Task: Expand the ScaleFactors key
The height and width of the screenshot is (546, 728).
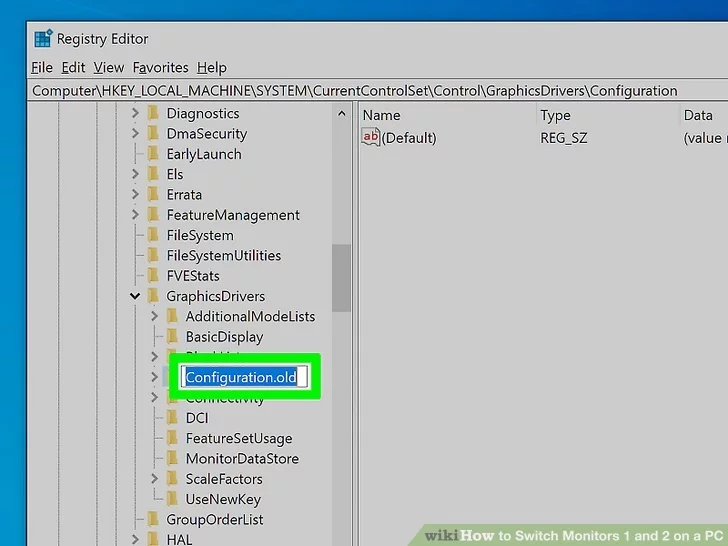Action: tap(154, 479)
